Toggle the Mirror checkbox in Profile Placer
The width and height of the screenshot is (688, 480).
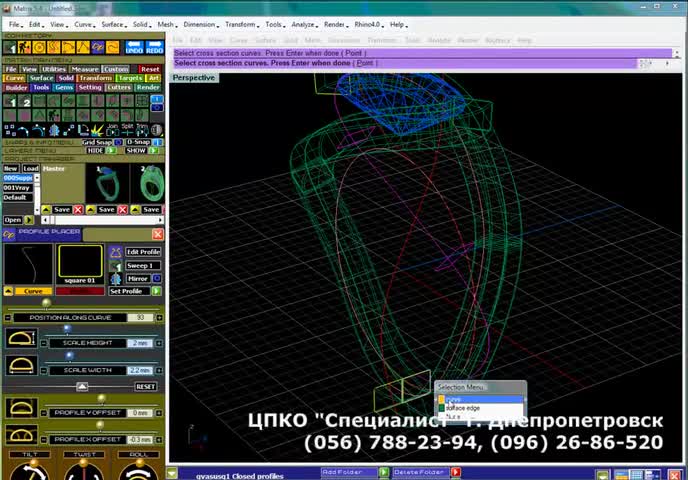pyautogui.click(x=157, y=279)
